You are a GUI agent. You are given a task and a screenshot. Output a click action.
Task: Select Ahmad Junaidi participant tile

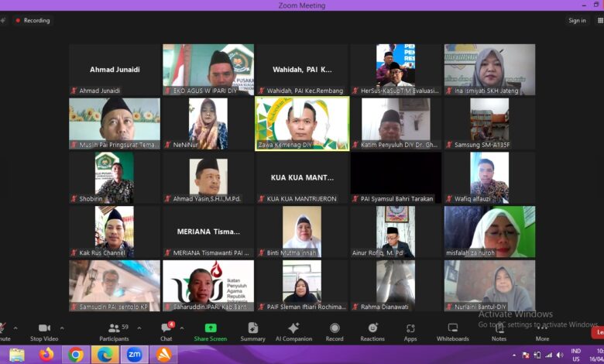(x=115, y=70)
